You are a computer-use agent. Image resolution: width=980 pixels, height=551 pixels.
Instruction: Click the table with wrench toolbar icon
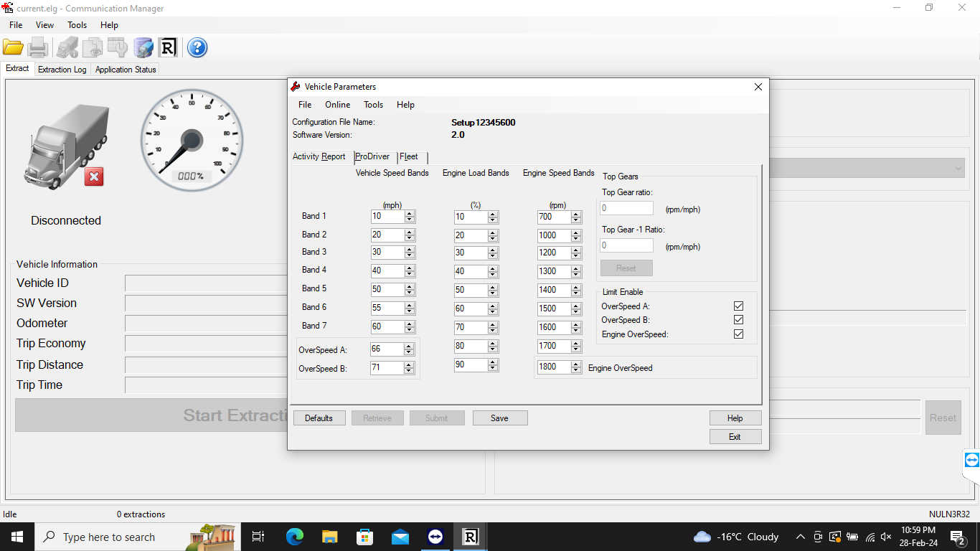click(x=118, y=48)
